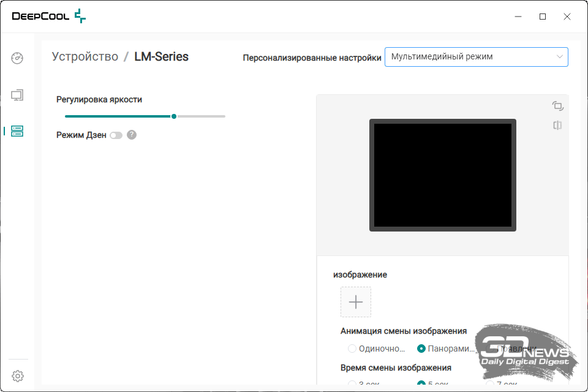Open settings via the gear icon

[18, 375]
